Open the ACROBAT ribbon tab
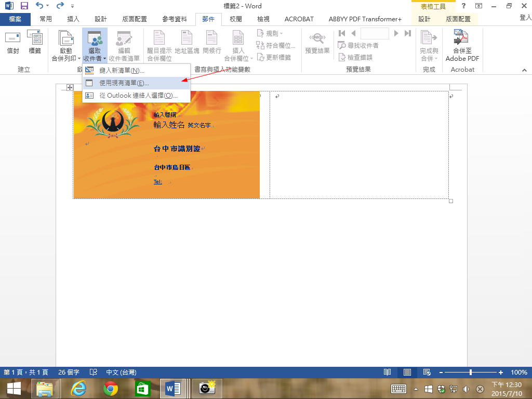Viewport: 532px width, 399px height. point(299,19)
